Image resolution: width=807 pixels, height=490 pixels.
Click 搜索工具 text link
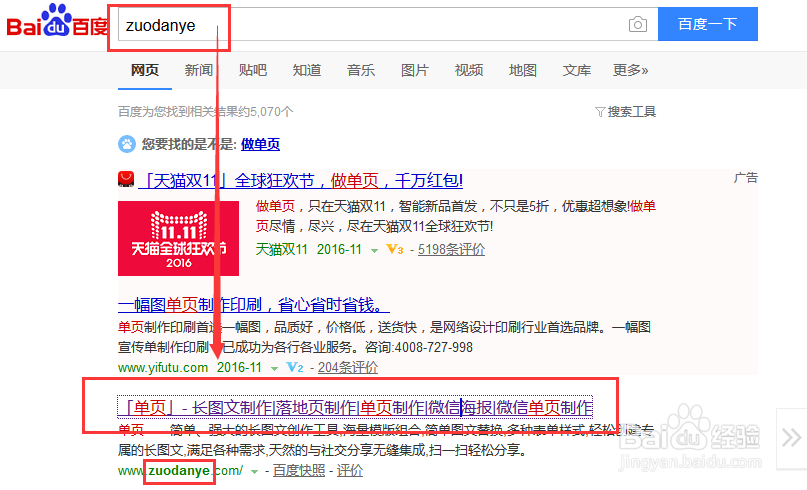(x=631, y=112)
